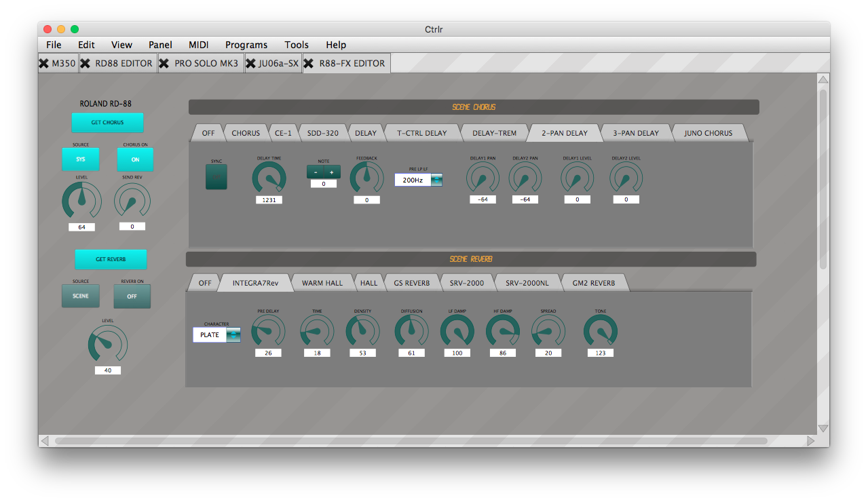The width and height of the screenshot is (868, 502).
Task: Select the SDD-320 tab
Action: (x=323, y=133)
